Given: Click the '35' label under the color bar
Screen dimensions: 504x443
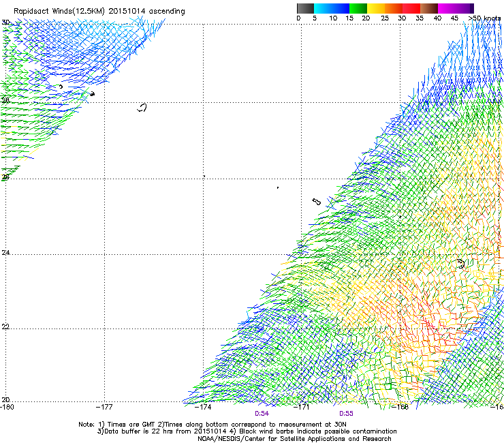Looking at the screenshot, I should coord(420,18).
